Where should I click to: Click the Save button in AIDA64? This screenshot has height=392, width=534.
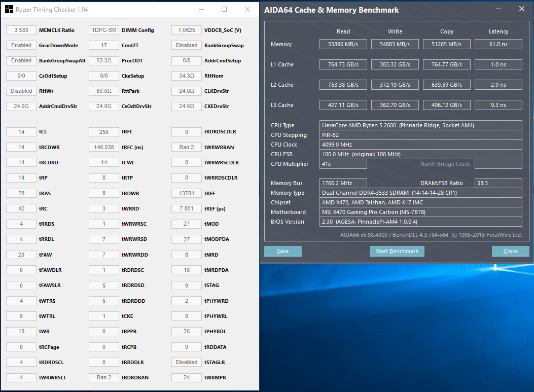point(282,251)
